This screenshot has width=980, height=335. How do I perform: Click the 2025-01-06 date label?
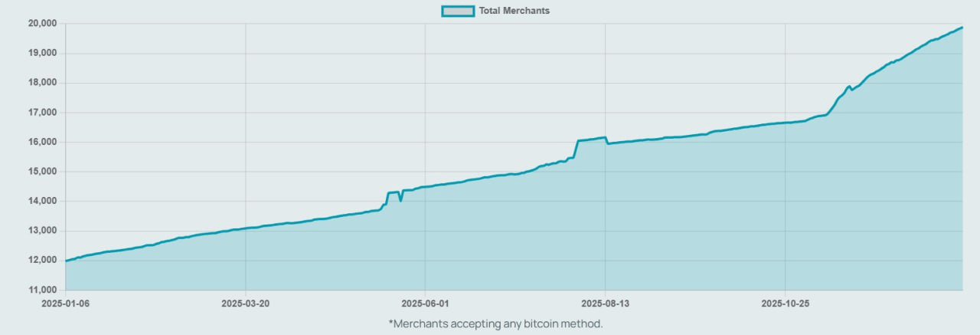pyautogui.click(x=66, y=303)
